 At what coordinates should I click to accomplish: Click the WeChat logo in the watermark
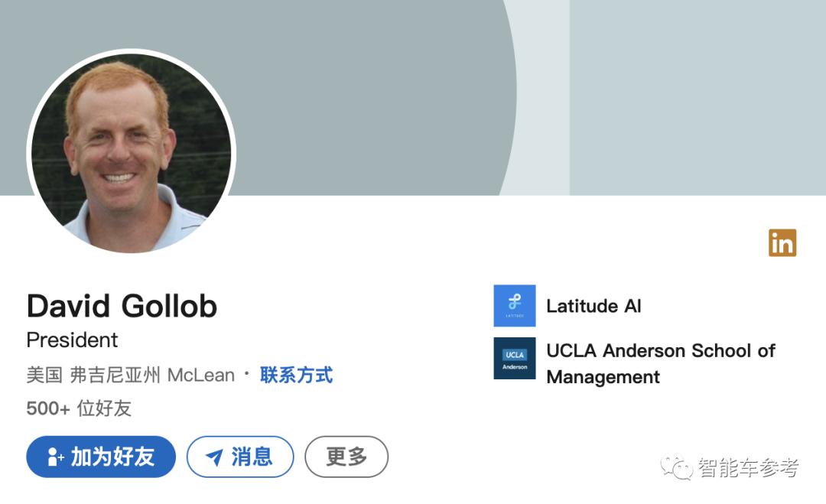click(x=676, y=467)
